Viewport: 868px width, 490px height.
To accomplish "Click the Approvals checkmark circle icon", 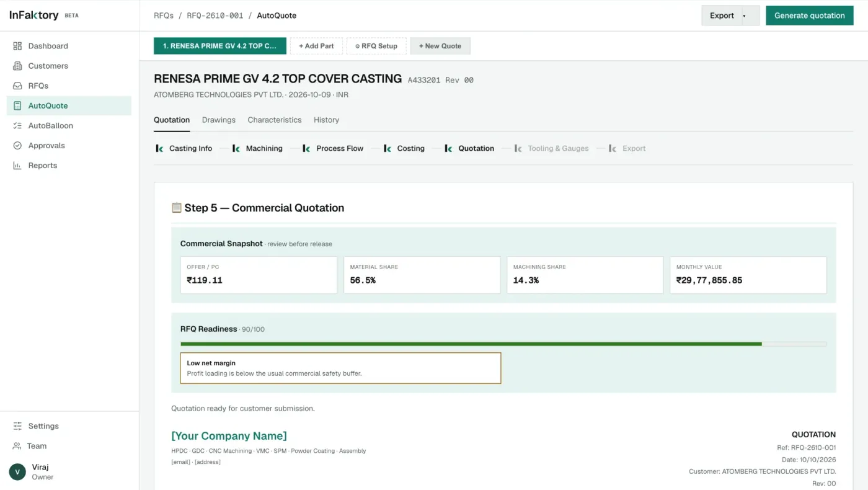I will 17,145.
